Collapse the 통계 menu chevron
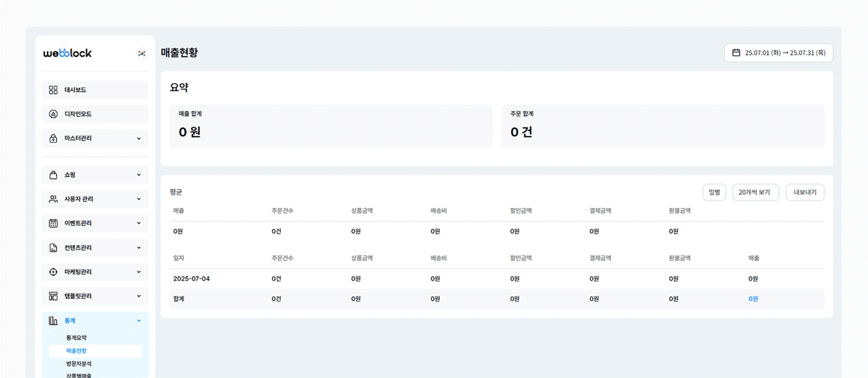The width and height of the screenshot is (868, 378). pyautogui.click(x=139, y=321)
